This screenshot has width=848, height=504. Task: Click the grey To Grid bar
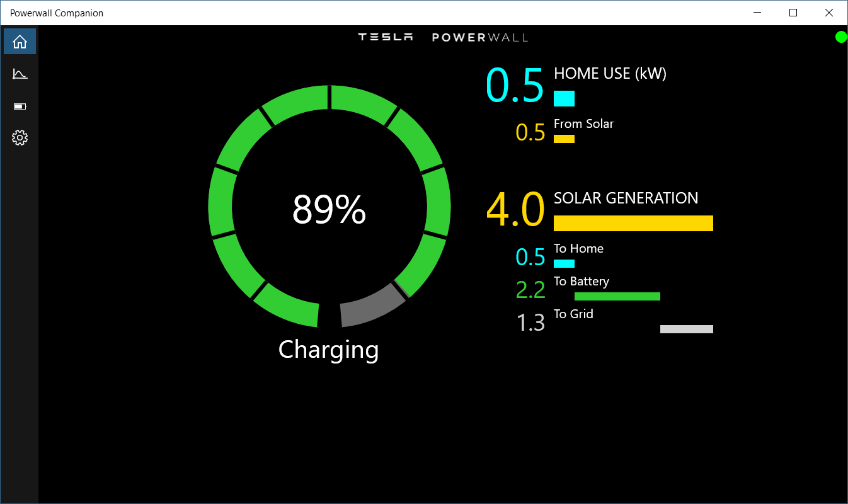click(687, 329)
